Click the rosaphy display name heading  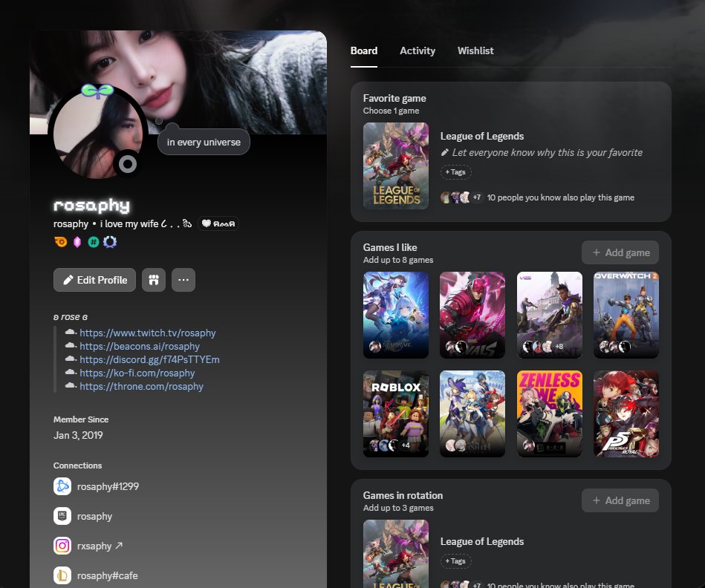pos(91,206)
